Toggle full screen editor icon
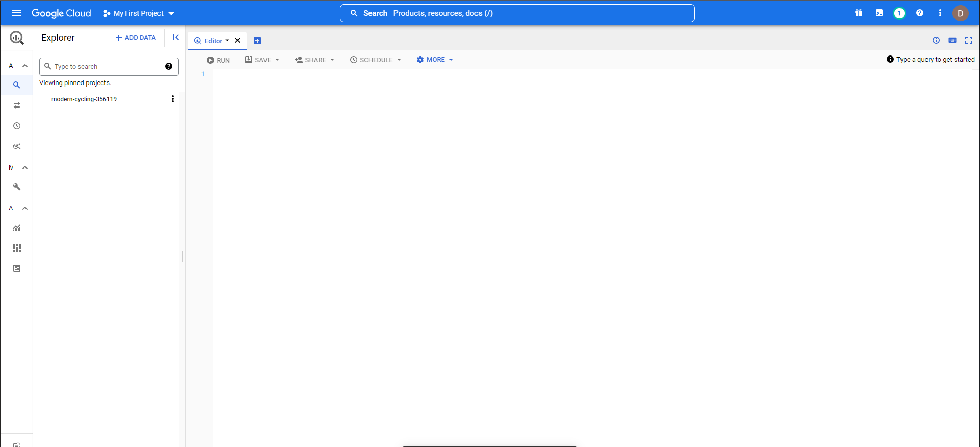 point(969,40)
